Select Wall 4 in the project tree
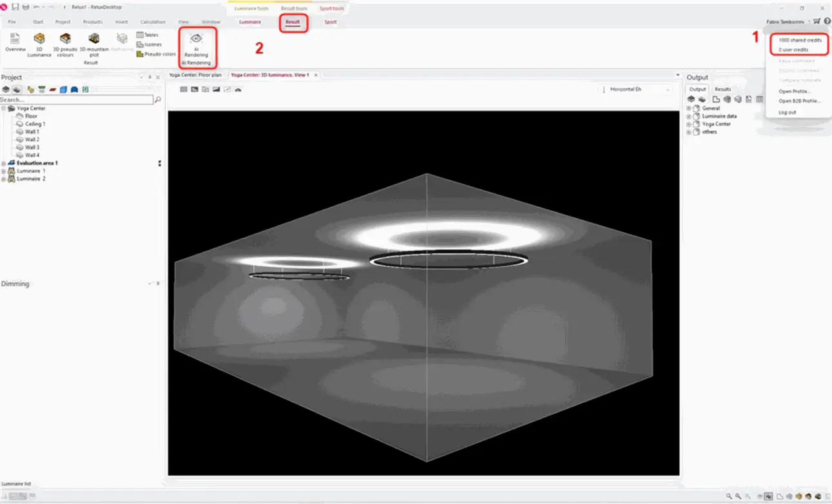The height and width of the screenshot is (504, 832). (x=32, y=155)
